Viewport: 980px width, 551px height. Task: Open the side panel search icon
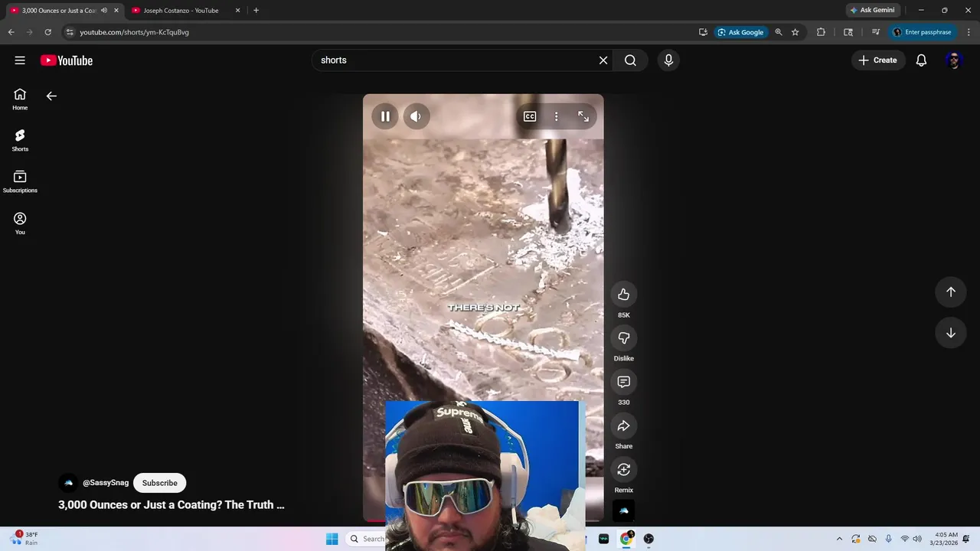[x=848, y=32]
